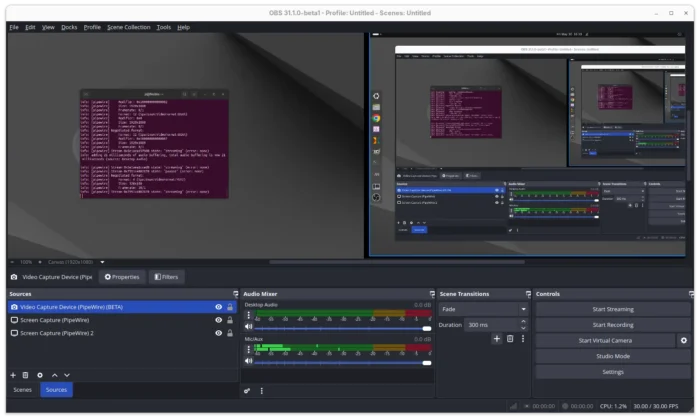
Task: Click the Start Recording button
Action: point(612,325)
